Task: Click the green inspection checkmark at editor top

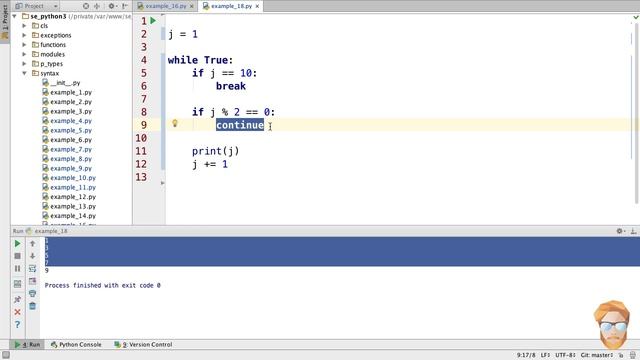Action: (x=636, y=17)
